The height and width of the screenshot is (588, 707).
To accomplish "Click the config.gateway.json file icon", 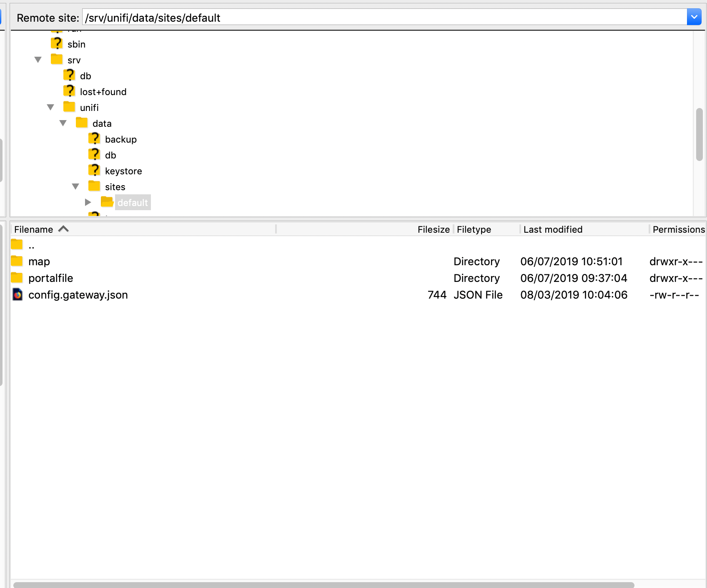I will point(18,294).
